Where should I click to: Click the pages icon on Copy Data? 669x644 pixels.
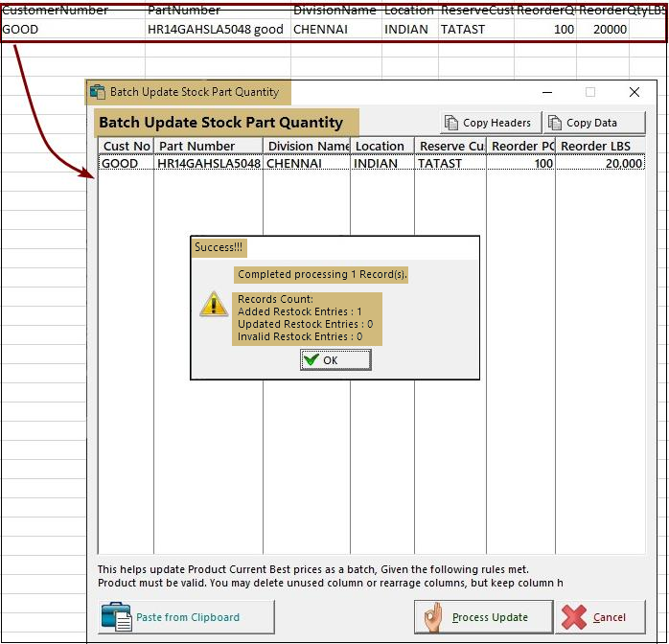point(555,123)
